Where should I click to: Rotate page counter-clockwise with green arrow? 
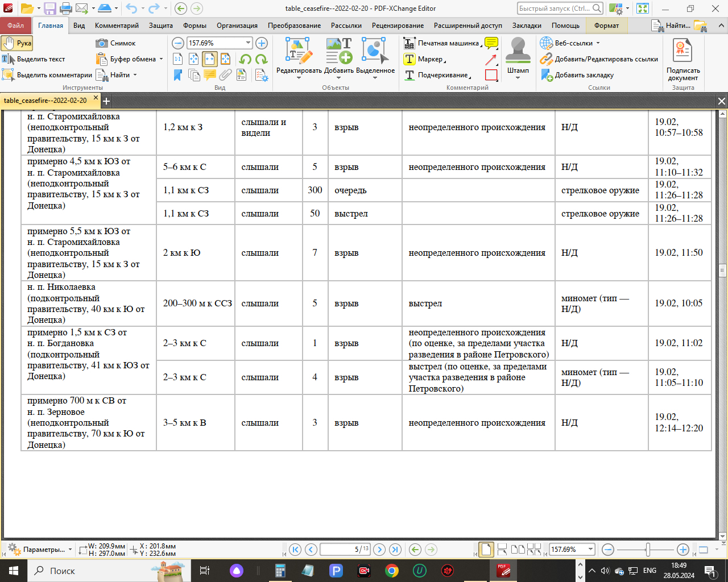tap(245, 59)
